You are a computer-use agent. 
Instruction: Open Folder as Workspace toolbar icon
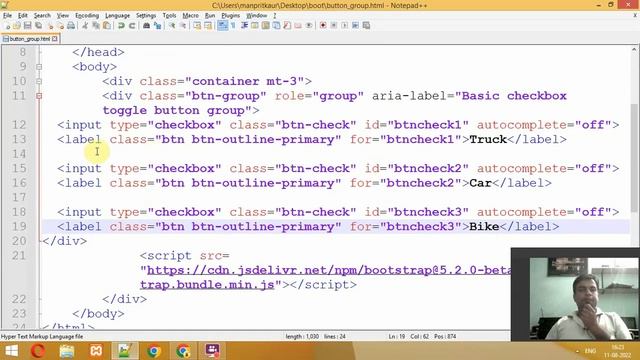tap(298, 25)
